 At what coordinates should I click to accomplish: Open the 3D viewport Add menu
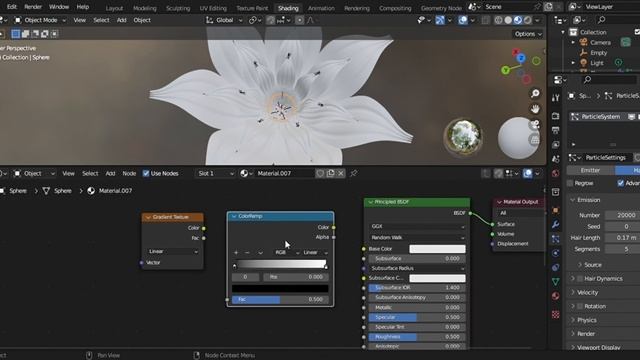click(121, 20)
